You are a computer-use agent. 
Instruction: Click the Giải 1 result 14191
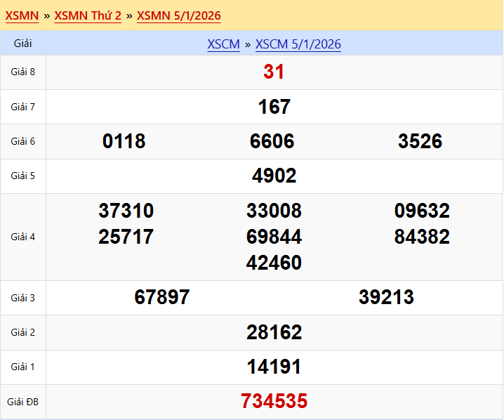(x=274, y=367)
